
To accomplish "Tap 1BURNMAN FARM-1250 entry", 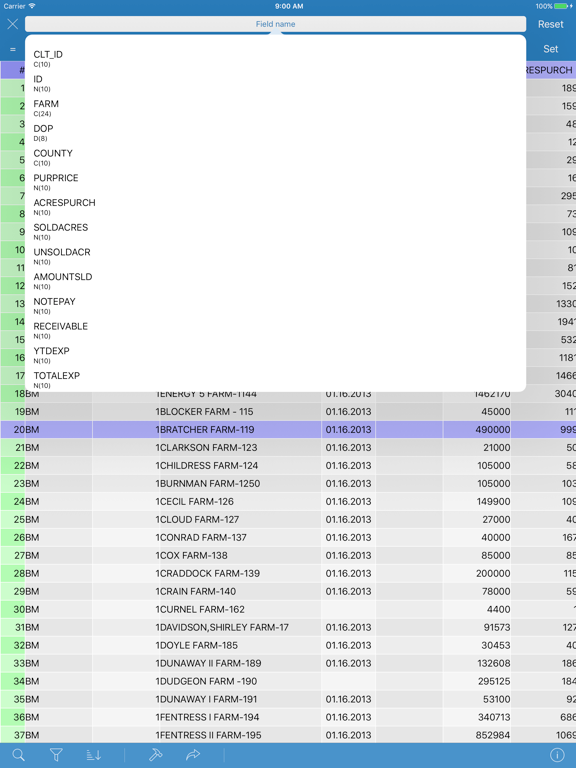I will coord(238,483).
